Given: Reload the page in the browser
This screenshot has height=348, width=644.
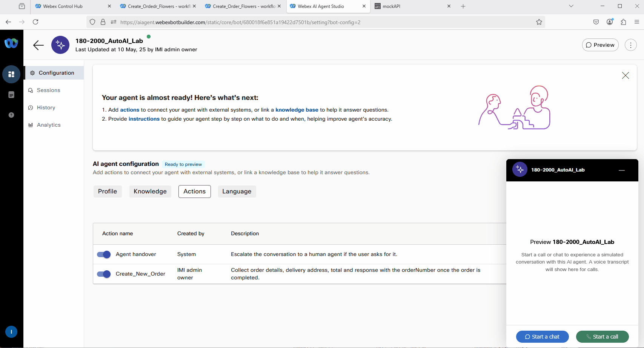Looking at the screenshot, I should (x=35, y=22).
